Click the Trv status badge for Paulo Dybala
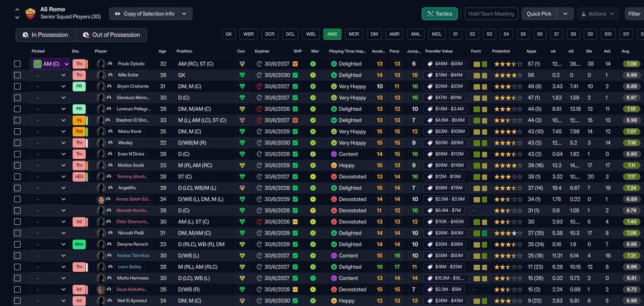 (79, 64)
